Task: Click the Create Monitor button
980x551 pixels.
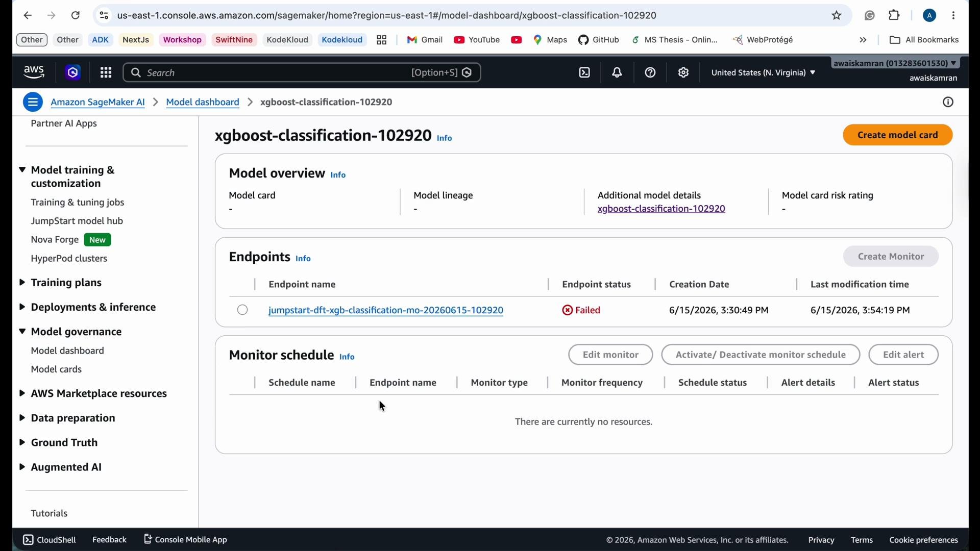Action: pos(891,257)
